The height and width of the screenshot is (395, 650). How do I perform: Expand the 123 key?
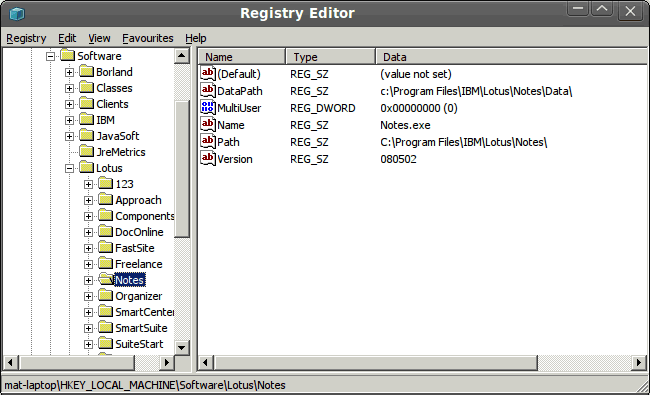pos(88,184)
